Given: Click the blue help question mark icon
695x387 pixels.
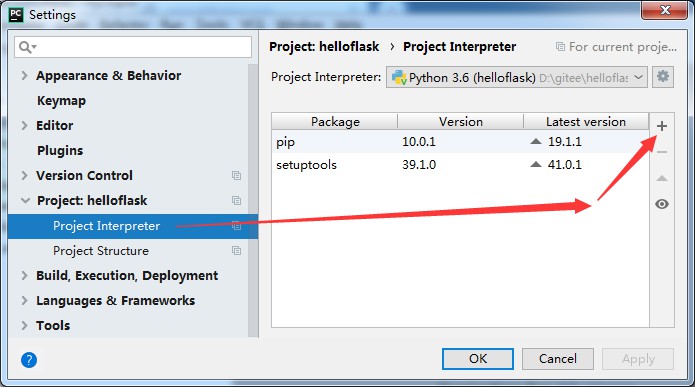Looking at the screenshot, I should [29, 360].
